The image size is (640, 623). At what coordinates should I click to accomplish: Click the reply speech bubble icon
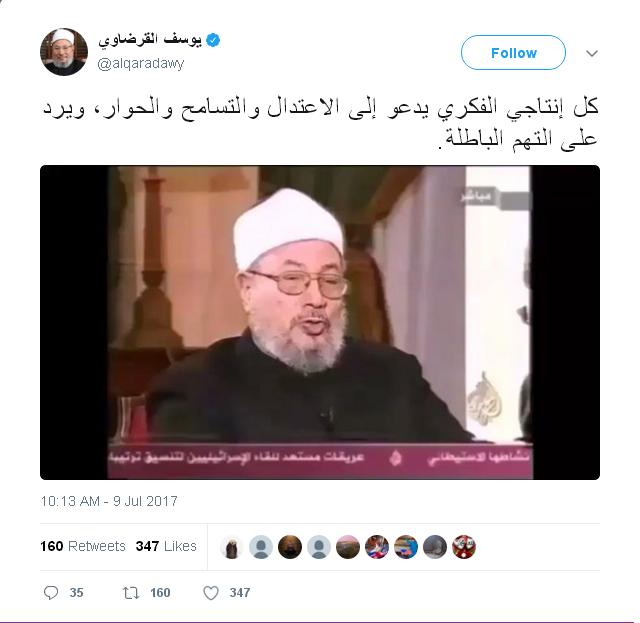coord(51,592)
